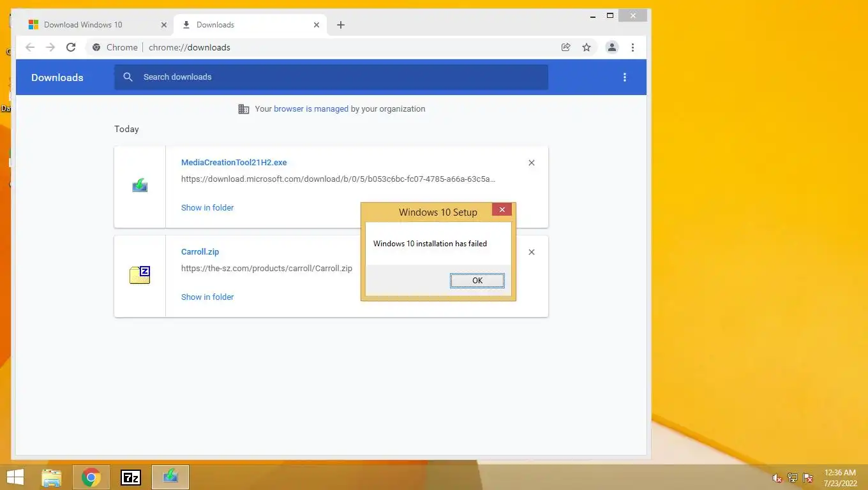The height and width of the screenshot is (490, 868).
Task: Open the Chrome profile icon
Action: 611,47
